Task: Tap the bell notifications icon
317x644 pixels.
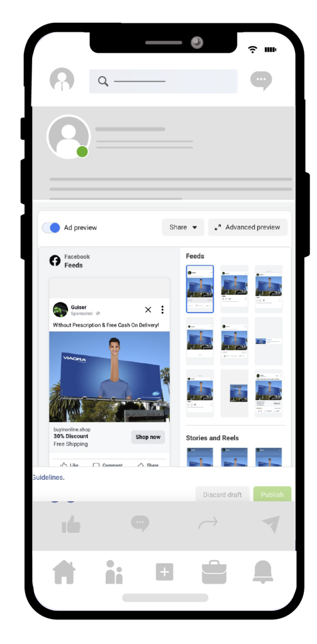Action: pyautogui.click(x=263, y=572)
